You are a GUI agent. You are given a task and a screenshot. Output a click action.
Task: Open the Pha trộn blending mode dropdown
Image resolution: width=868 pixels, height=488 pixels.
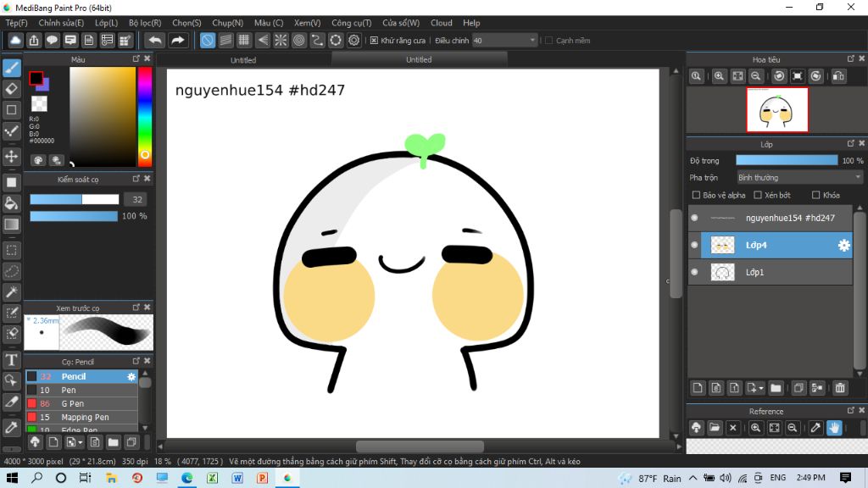pos(798,178)
